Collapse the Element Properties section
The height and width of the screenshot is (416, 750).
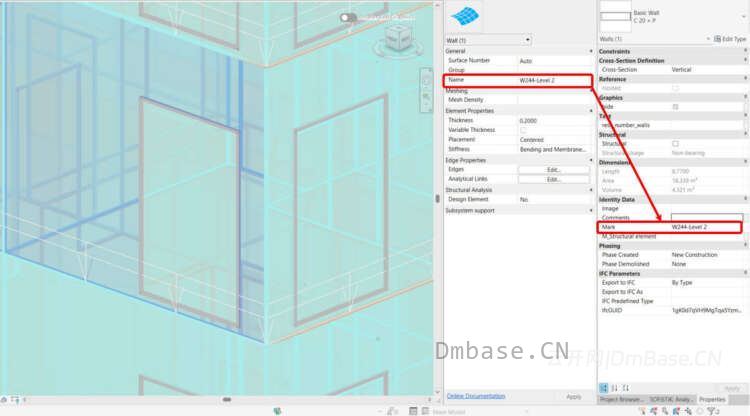pyautogui.click(x=591, y=111)
